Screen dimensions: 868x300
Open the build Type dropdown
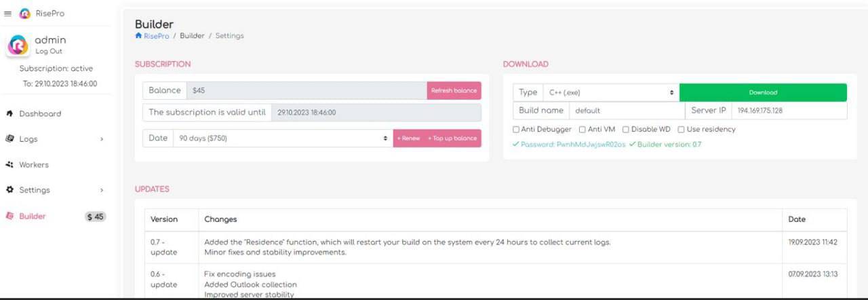point(610,92)
